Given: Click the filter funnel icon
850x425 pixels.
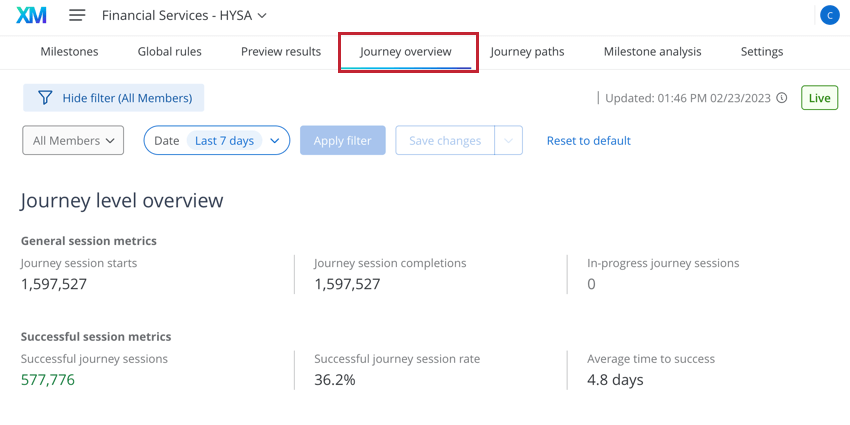Looking at the screenshot, I should (x=45, y=98).
